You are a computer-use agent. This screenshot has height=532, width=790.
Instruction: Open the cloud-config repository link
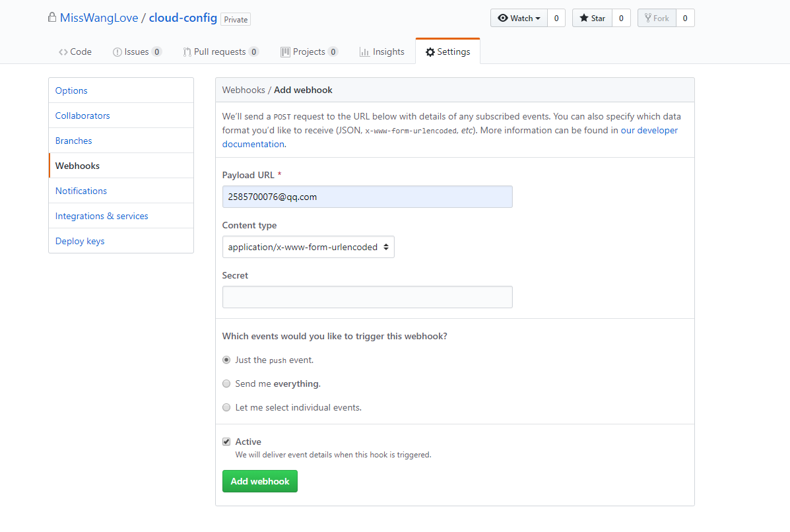pos(183,18)
